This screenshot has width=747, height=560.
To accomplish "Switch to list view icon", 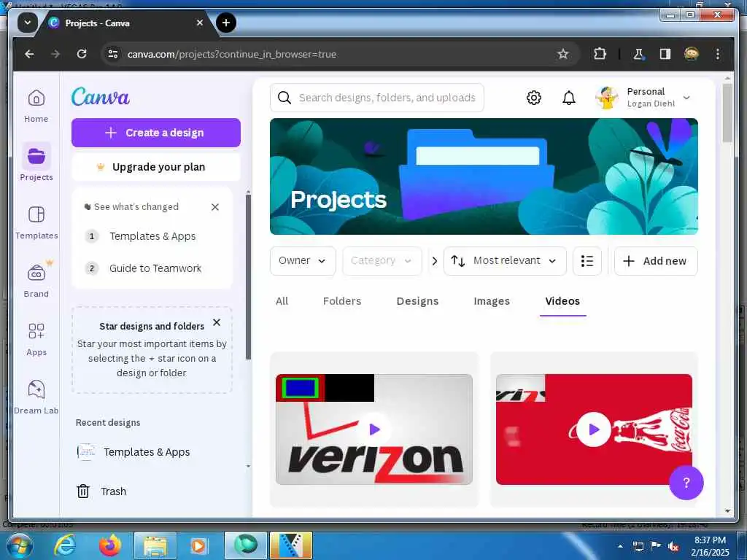I will (x=587, y=261).
